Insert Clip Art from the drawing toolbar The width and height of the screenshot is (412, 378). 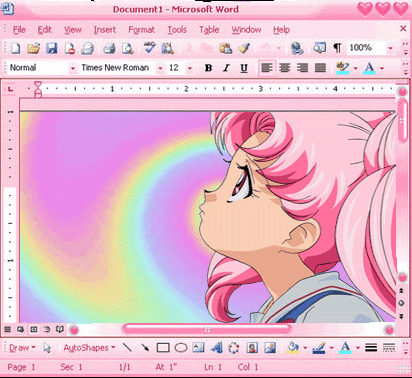click(252, 348)
